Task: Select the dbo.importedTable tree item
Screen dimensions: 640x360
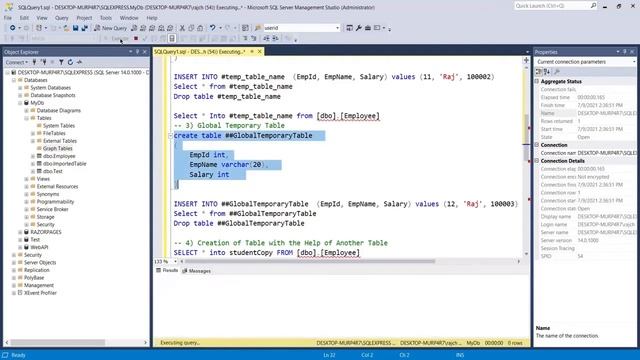Action: (x=64, y=164)
